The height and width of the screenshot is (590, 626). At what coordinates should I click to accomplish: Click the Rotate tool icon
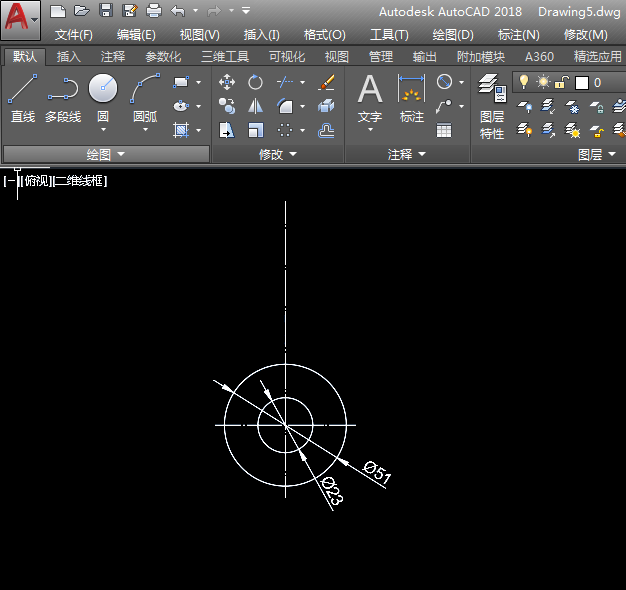pos(256,82)
